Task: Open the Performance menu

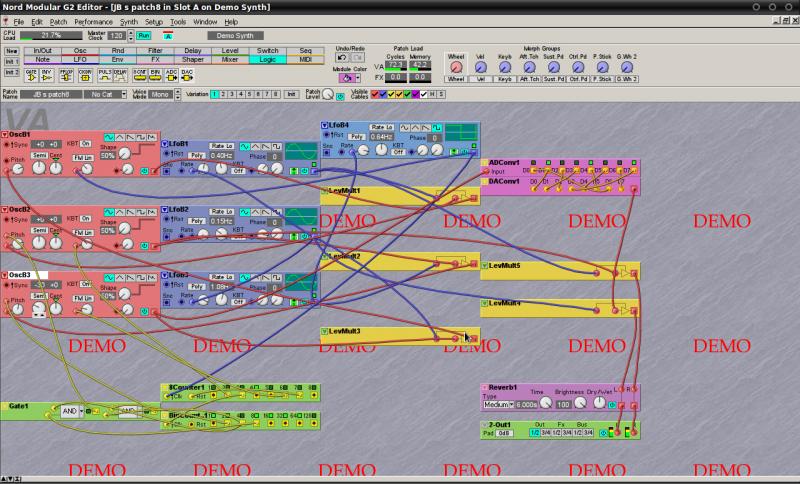Action: tap(93, 22)
